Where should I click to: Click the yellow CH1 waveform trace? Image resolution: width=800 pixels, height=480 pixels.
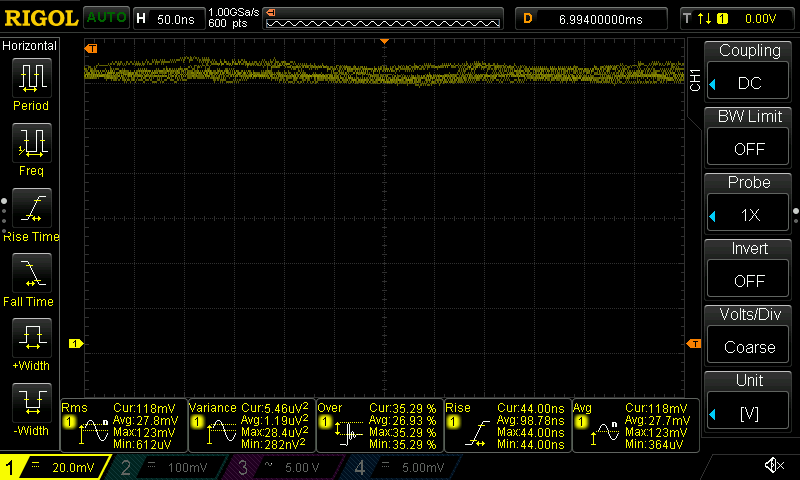pyautogui.click(x=384, y=72)
